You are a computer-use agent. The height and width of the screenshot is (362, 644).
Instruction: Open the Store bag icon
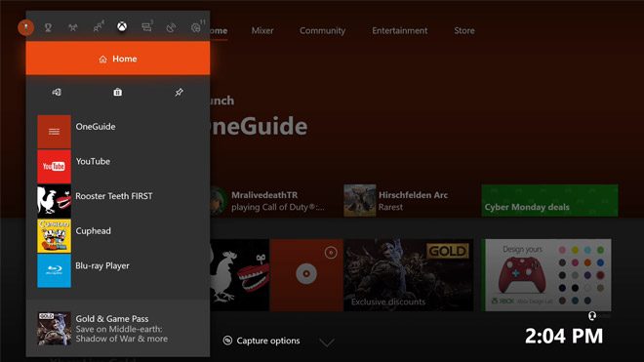tap(117, 92)
